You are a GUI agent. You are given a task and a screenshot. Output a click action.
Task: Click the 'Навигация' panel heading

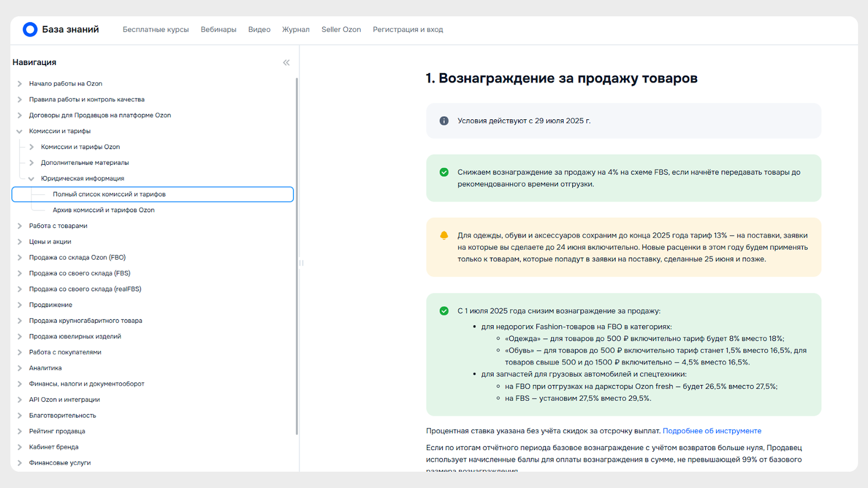34,62
